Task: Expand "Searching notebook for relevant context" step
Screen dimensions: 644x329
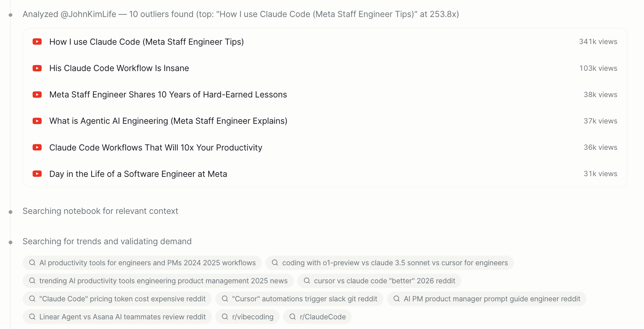Action: pyautogui.click(x=100, y=211)
